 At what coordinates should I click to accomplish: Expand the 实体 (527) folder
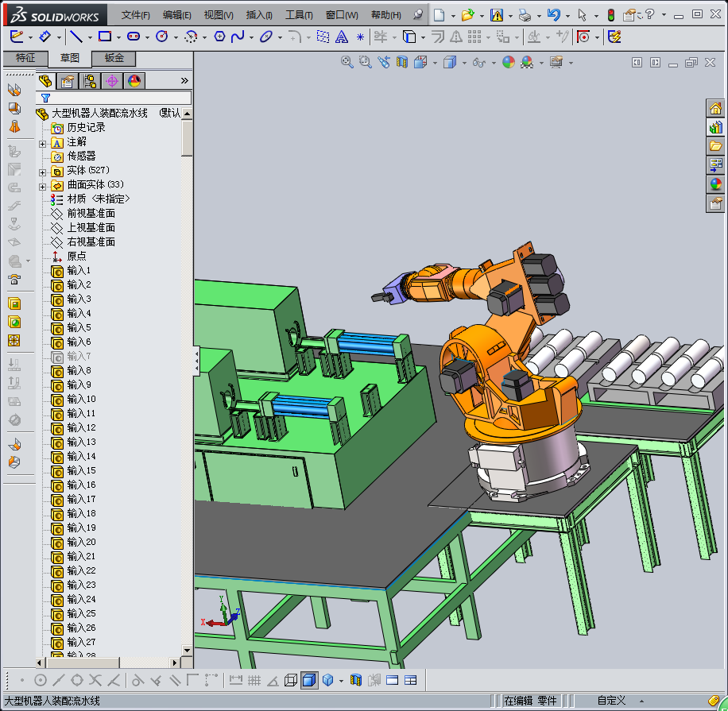pyautogui.click(x=43, y=171)
